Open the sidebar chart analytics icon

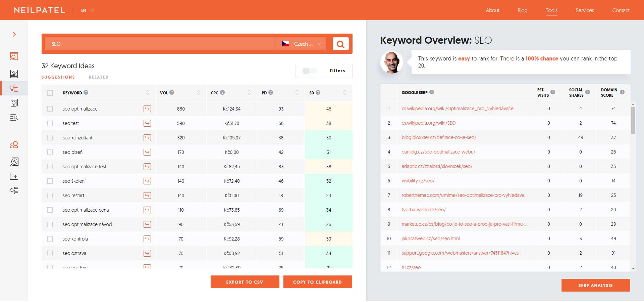tap(14, 74)
